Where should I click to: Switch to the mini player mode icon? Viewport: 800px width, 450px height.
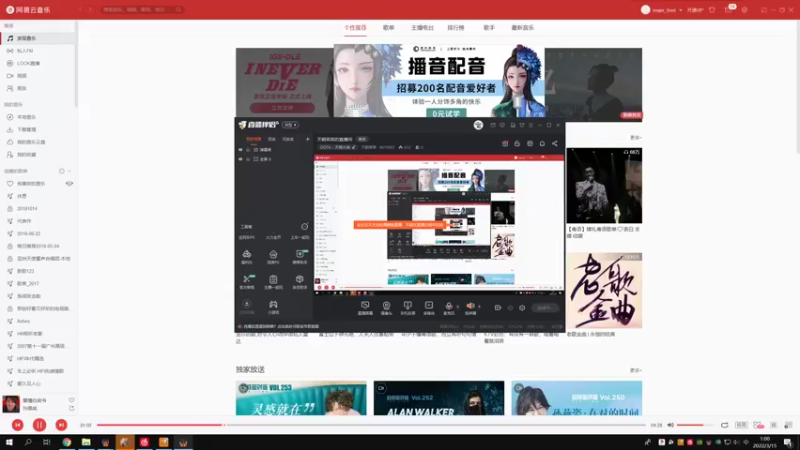(764, 10)
